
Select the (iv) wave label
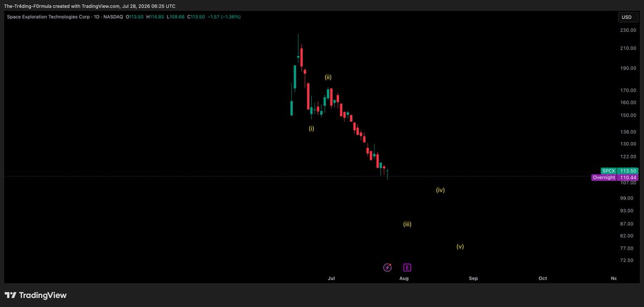(440, 190)
